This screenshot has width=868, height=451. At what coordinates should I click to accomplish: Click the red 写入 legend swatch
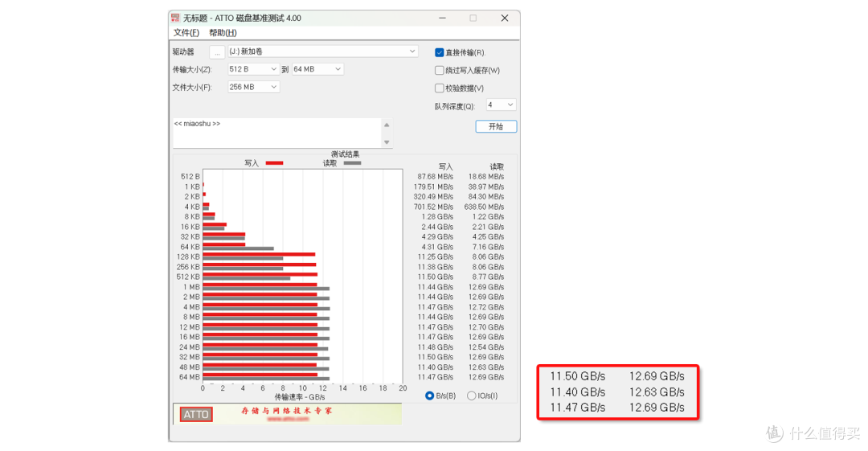click(275, 163)
